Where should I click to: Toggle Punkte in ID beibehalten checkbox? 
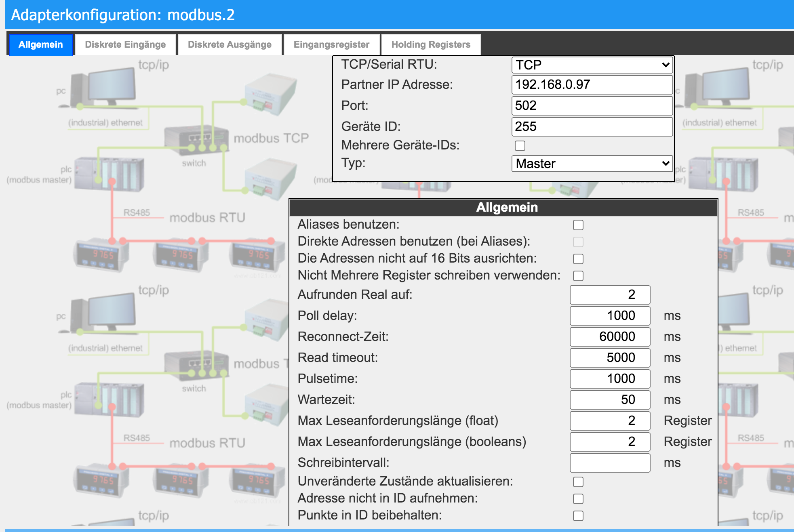(578, 516)
